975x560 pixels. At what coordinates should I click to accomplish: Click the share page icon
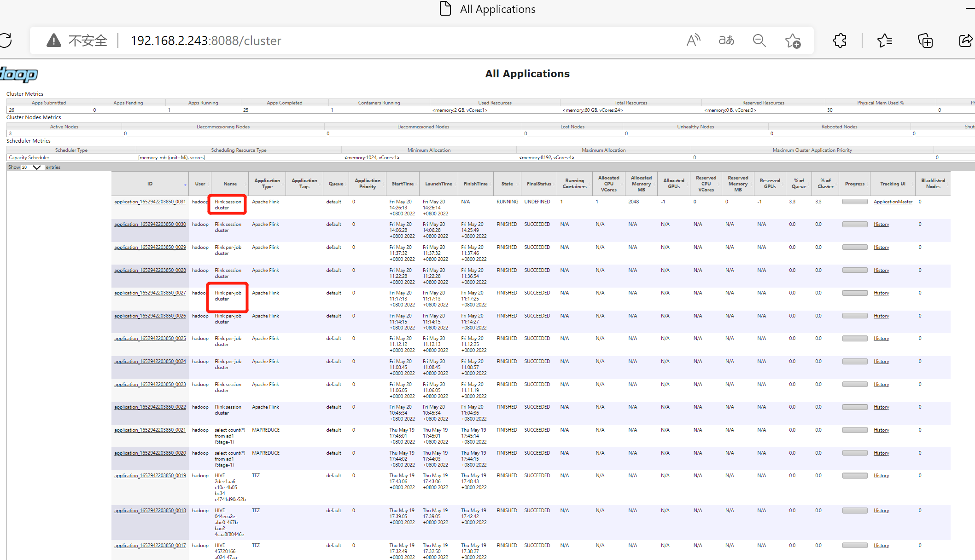coord(965,40)
